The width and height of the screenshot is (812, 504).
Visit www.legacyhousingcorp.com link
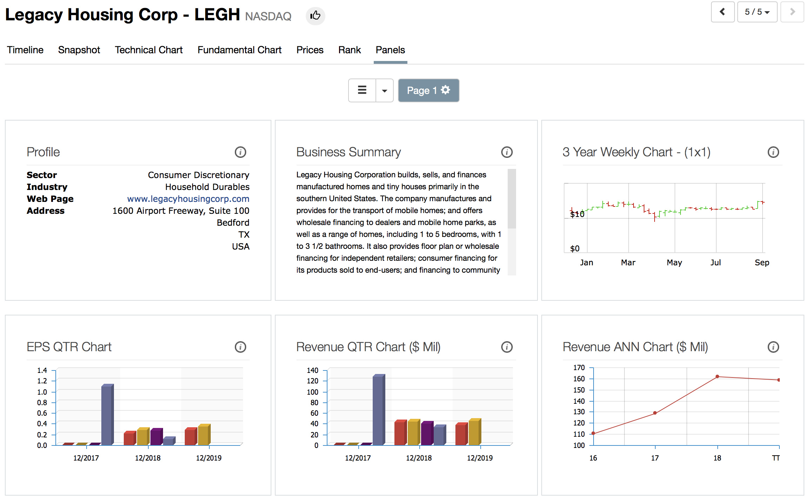click(x=188, y=199)
